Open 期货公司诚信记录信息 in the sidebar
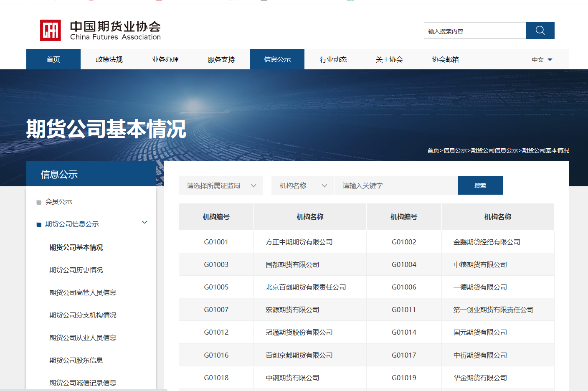This screenshot has height=391, width=588. point(83,383)
